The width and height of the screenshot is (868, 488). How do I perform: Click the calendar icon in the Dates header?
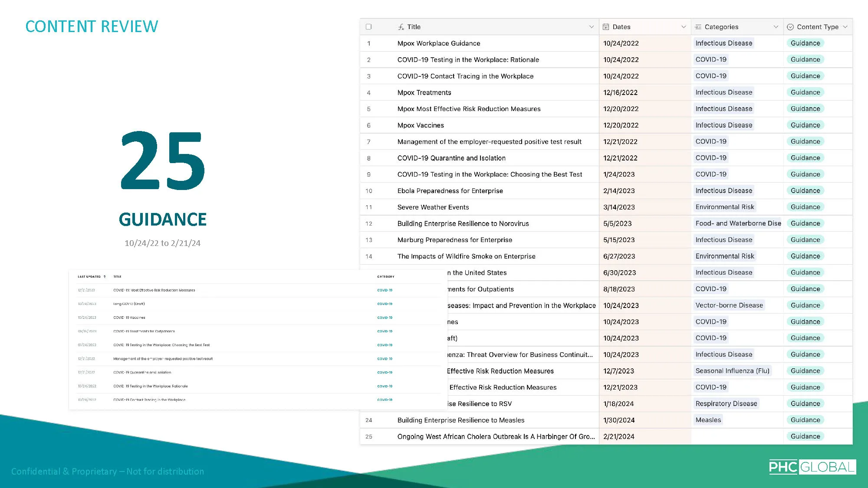[606, 27]
